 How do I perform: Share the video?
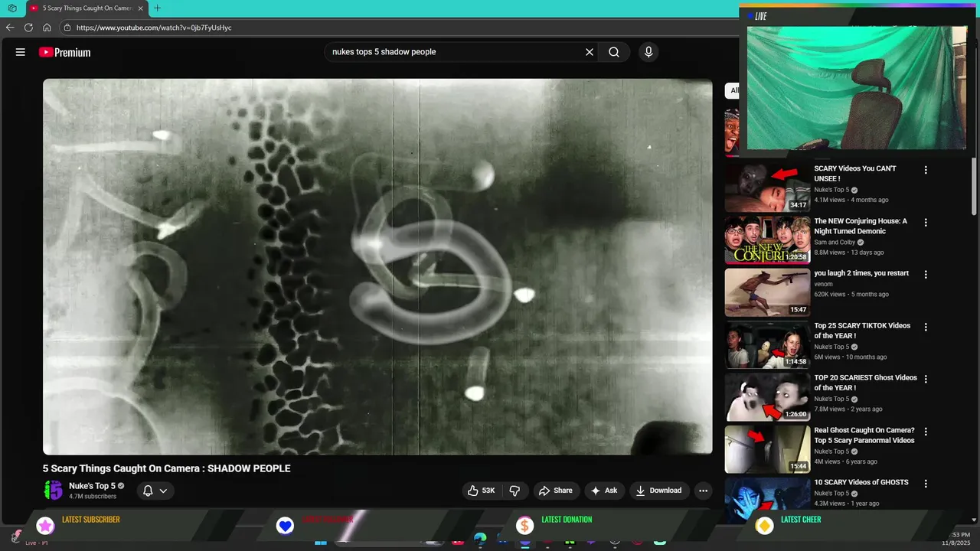[x=555, y=491]
